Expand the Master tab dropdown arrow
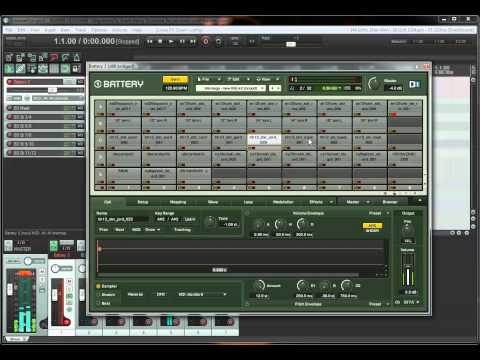 (x=368, y=202)
